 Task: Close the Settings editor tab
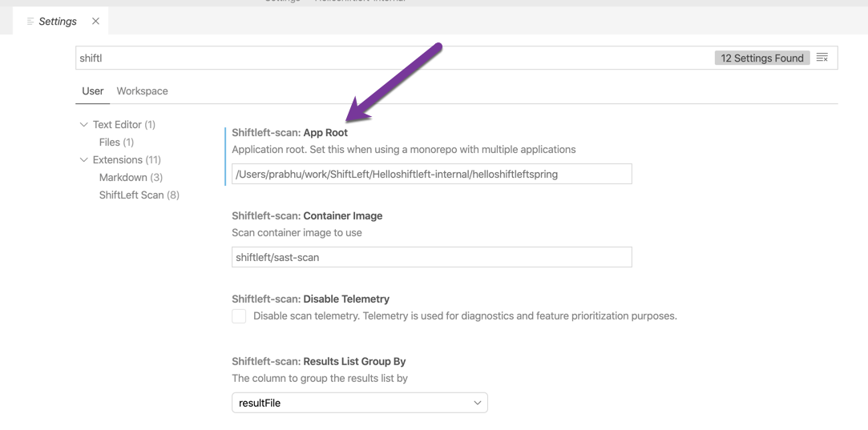tap(95, 21)
